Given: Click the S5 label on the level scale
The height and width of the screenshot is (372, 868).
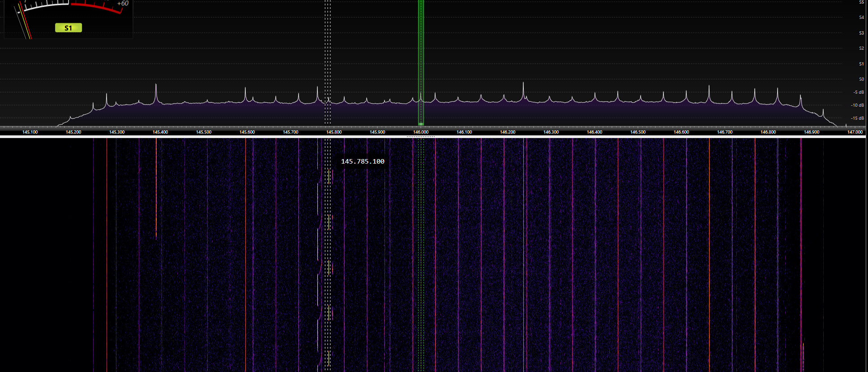Looking at the screenshot, I should tap(861, 2).
